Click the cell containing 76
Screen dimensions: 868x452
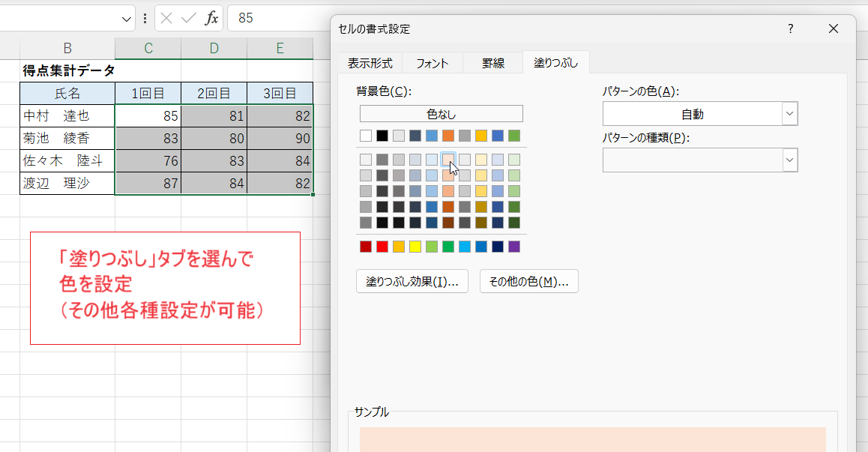click(x=148, y=160)
